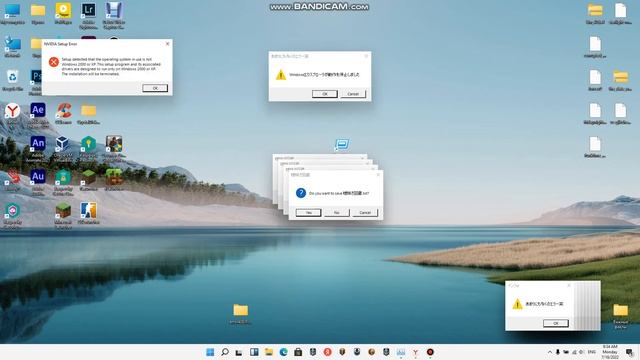The width and height of the screenshot is (640, 360).
Task: Select the folder at bottom center of desktop
Action: 240,310
